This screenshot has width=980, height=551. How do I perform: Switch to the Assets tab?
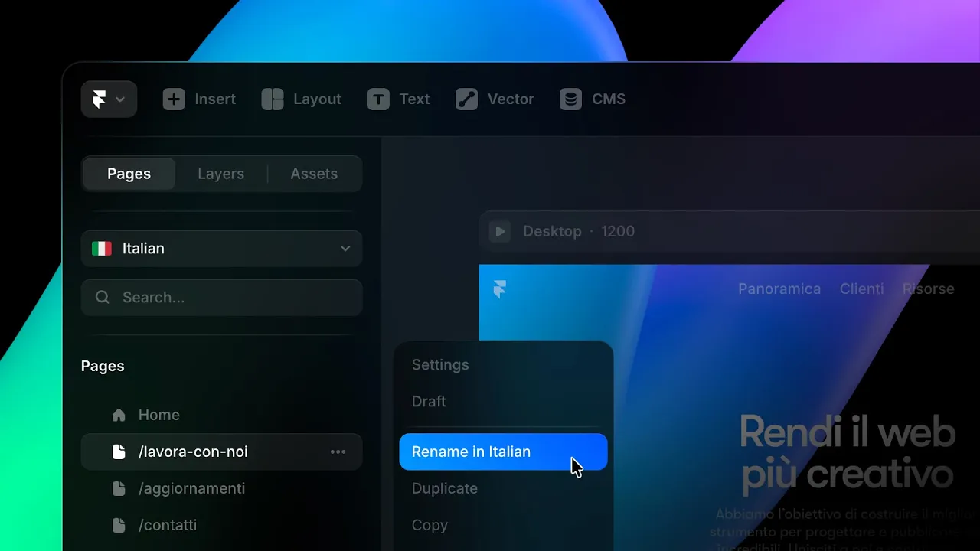314,174
